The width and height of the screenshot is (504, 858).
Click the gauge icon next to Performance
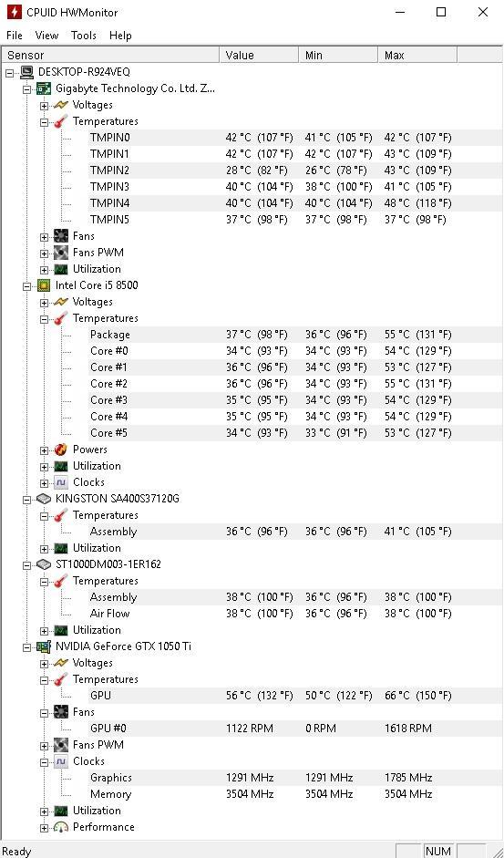[61, 827]
